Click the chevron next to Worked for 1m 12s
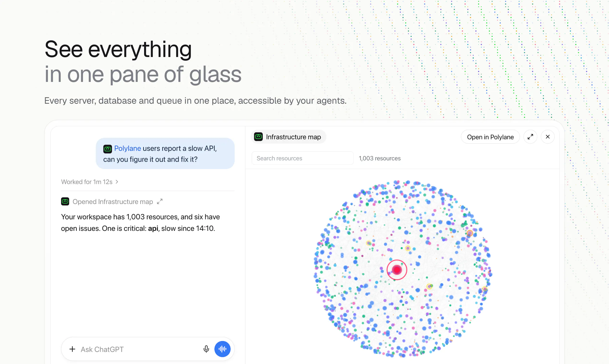Screen dimensions: 609x364 (x=117, y=182)
